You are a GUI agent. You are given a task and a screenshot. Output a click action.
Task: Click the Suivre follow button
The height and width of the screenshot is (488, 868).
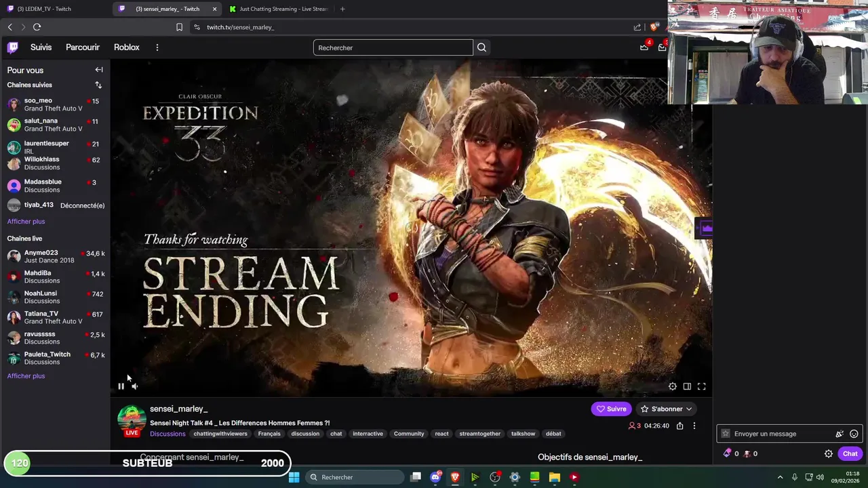(611, 409)
